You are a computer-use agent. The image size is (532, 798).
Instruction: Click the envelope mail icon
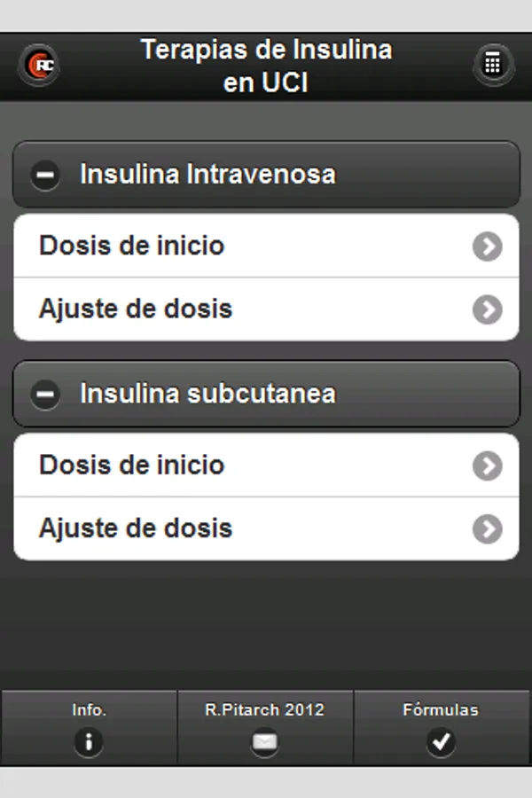[x=264, y=741]
